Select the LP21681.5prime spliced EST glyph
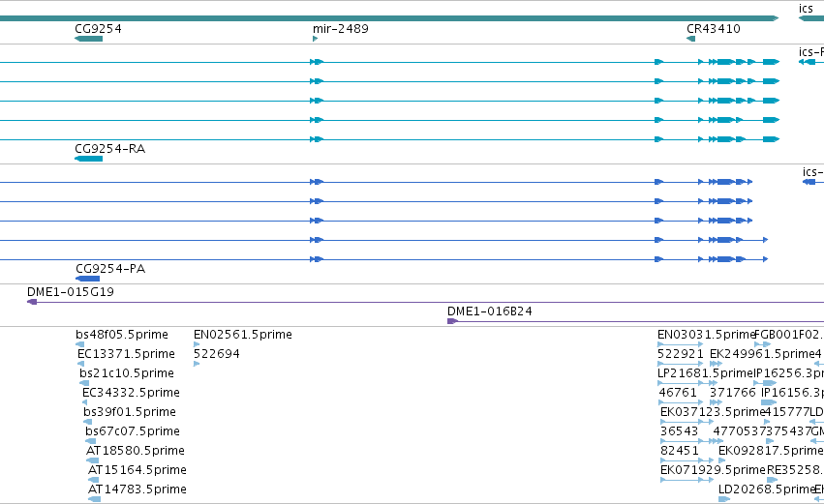This screenshot has height=504, width=824. (x=687, y=383)
